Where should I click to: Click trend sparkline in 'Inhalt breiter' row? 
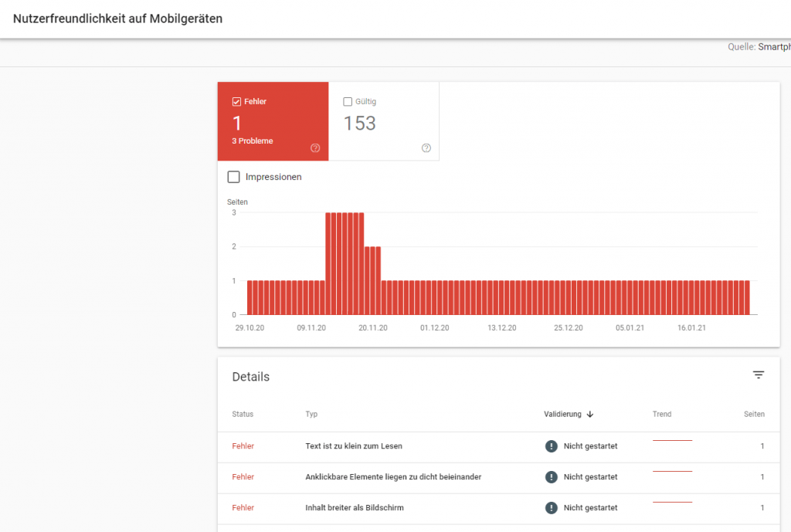pos(673,502)
